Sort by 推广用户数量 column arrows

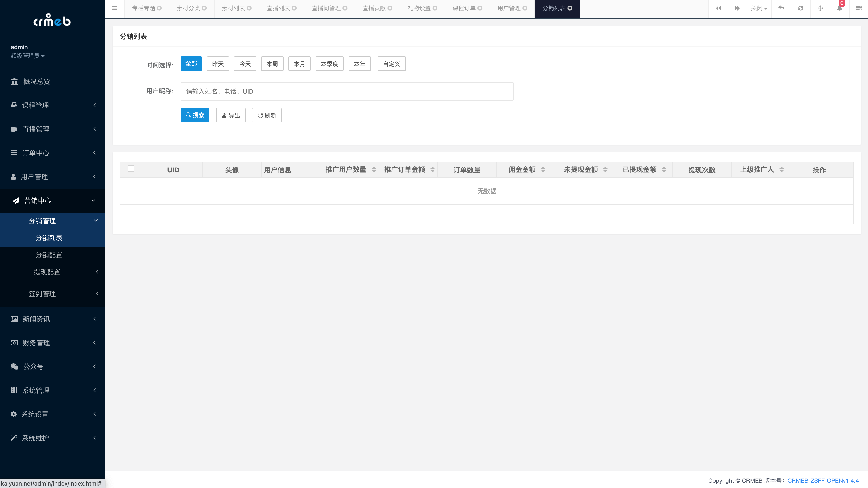point(373,170)
